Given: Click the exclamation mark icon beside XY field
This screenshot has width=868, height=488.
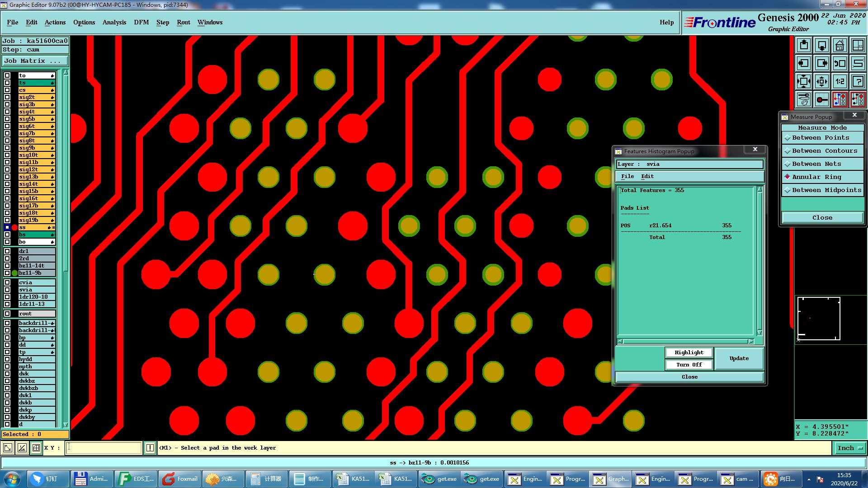Looking at the screenshot, I should point(150,448).
